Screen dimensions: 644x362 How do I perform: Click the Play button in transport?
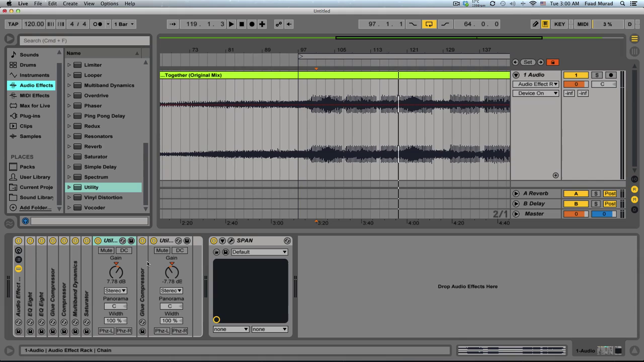click(x=231, y=24)
